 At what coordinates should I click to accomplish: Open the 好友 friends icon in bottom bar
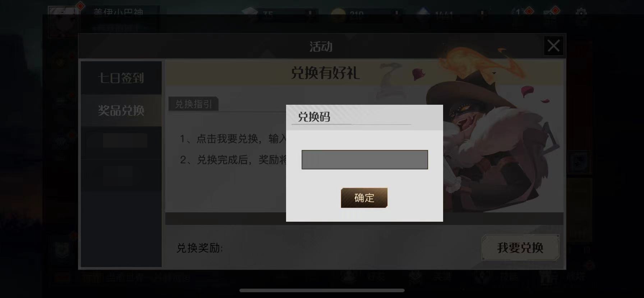(361, 277)
